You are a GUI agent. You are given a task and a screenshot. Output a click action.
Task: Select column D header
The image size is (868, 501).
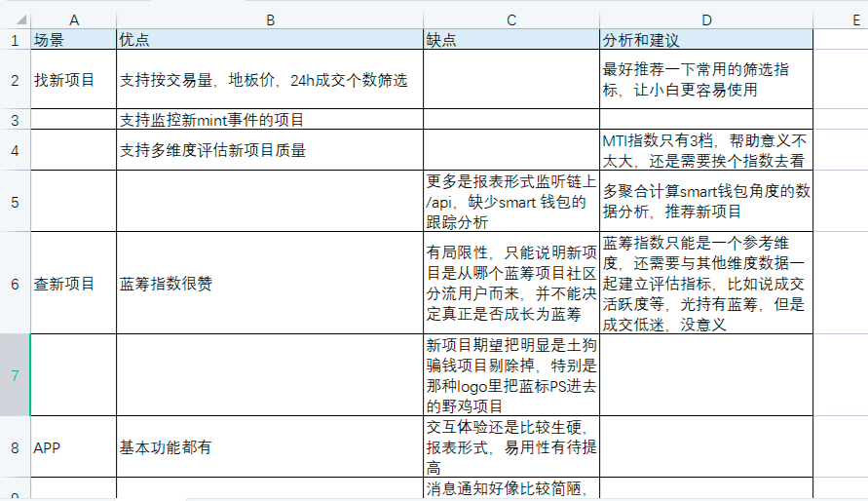click(x=705, y=19)
